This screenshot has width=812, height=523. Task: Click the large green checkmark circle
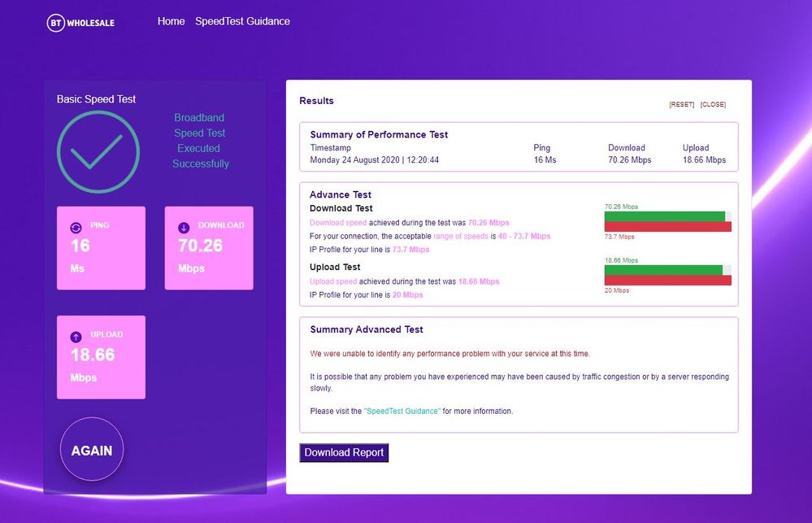pyautogui.click(x=98, y=152)
